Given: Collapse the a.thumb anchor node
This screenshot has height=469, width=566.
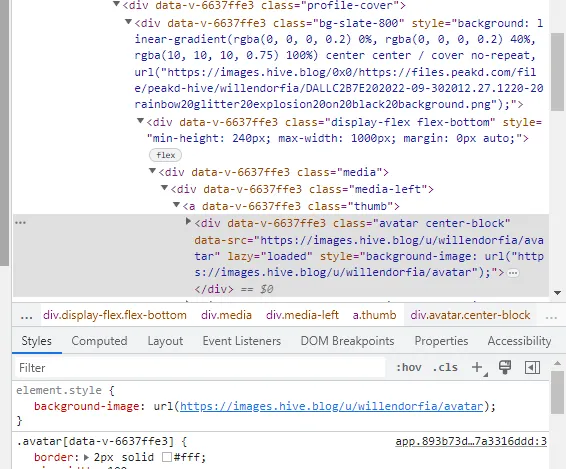Looking at the screenshot, I should click(x=176, y=205).
